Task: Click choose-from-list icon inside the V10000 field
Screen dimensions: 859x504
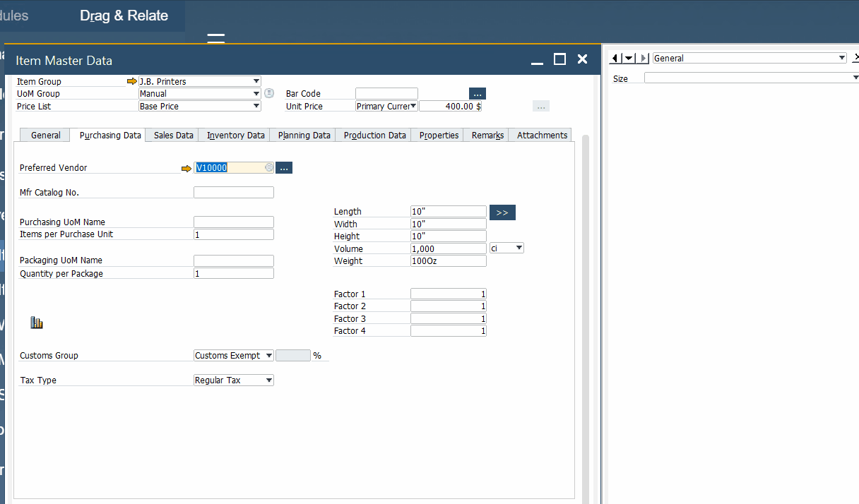Action: point(268,167)
